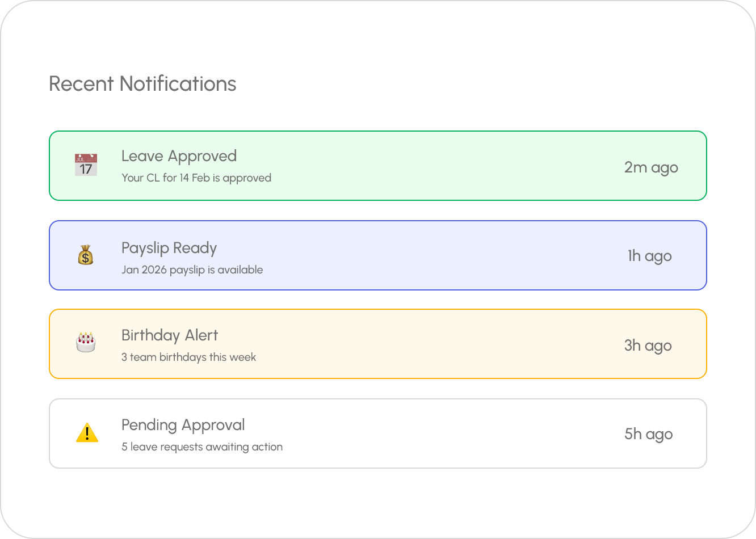The width and height of the screenshot is (756, 539).
Task: Click the yellow warning triangle icon
Action: point(87,433)
